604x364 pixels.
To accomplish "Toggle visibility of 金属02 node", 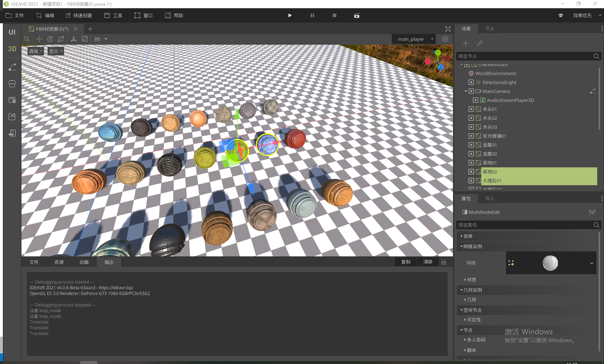I will pos(471,154).
